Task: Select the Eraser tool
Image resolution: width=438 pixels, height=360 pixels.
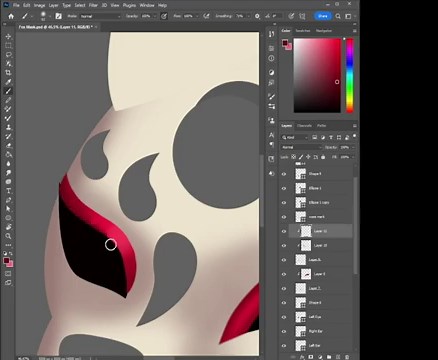Action: click(x=9, y=145)
